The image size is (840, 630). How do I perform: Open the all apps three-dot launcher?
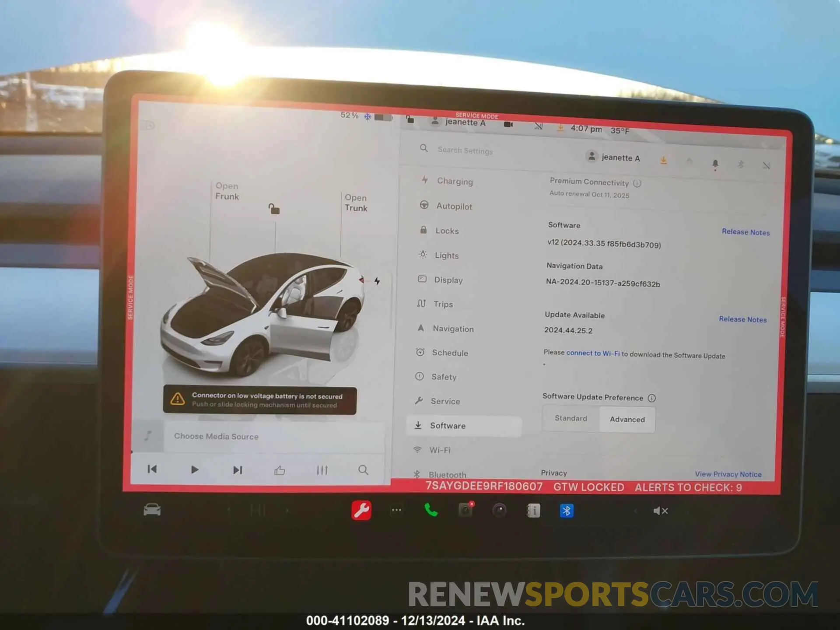click(x=396, y=510)
